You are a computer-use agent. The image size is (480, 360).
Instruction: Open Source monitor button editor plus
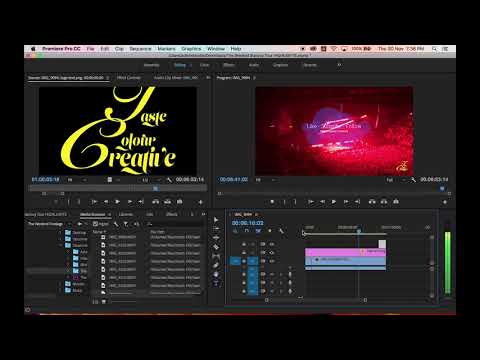click(200, 202)
